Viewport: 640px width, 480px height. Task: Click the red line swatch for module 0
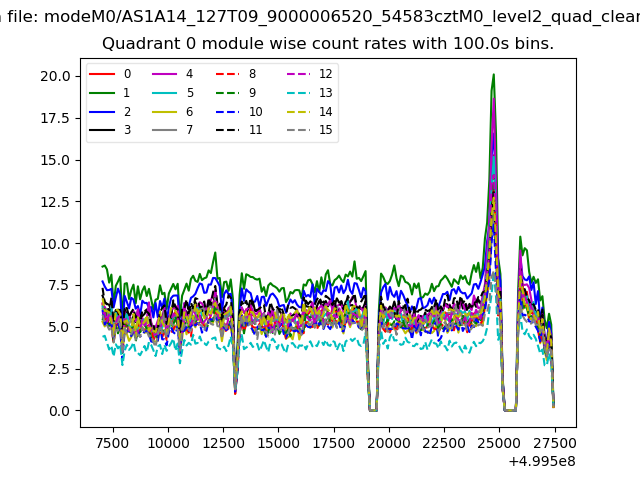[x=102, y=74]
